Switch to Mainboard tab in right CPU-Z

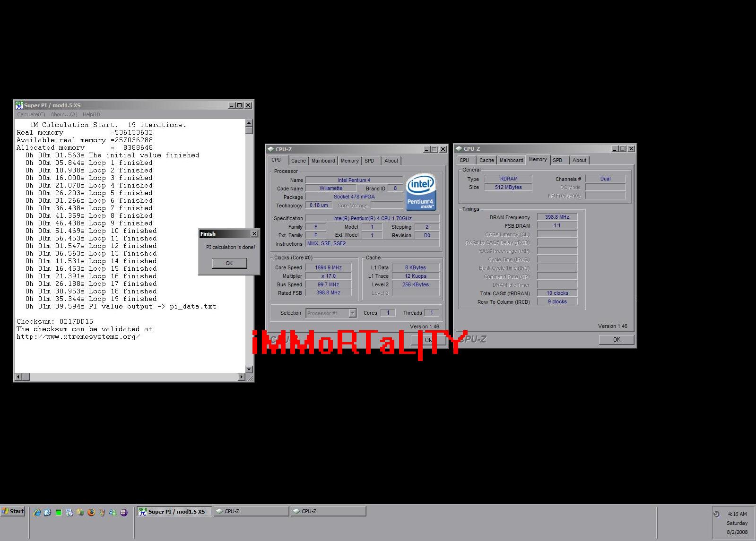(511, 160)
